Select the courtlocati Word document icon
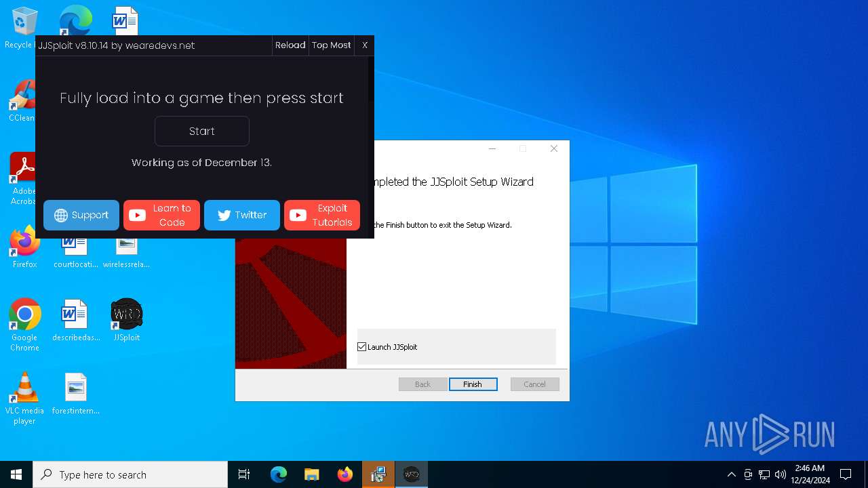This screenshot has width=868, height=488. point(75,252)
